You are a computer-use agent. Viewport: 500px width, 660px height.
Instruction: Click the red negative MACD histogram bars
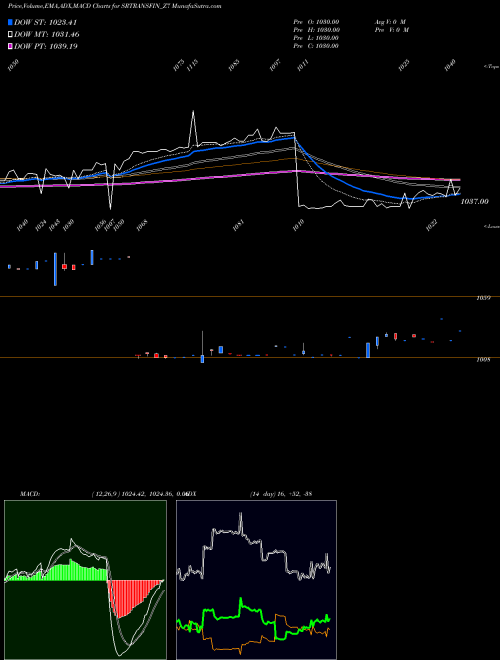[126, 596]
